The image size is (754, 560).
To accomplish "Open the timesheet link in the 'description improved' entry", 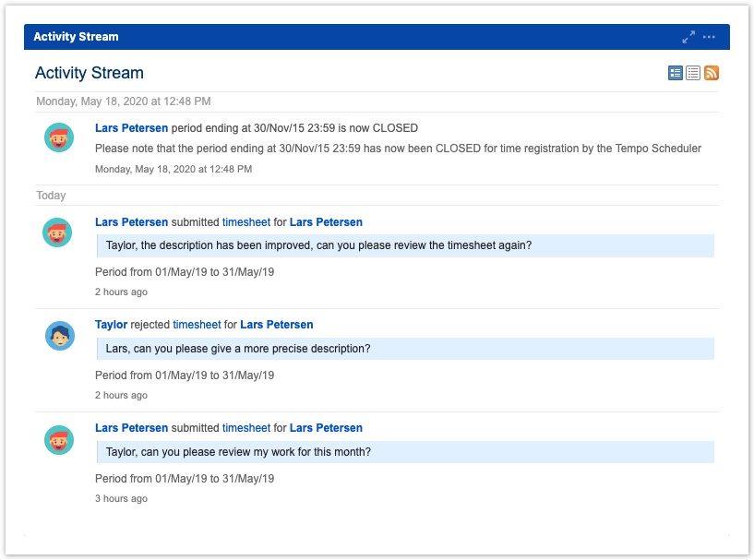I will pos(246,222).
